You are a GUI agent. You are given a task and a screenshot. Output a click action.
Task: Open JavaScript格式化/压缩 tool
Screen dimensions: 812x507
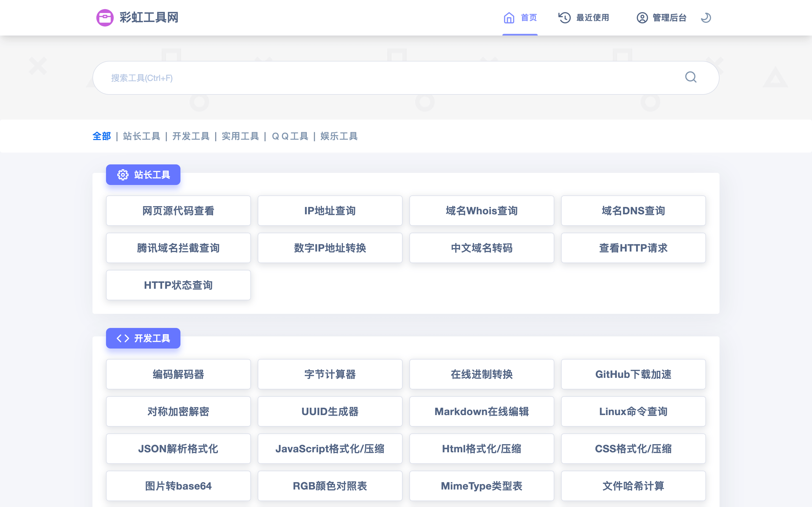tap(330, 449)
